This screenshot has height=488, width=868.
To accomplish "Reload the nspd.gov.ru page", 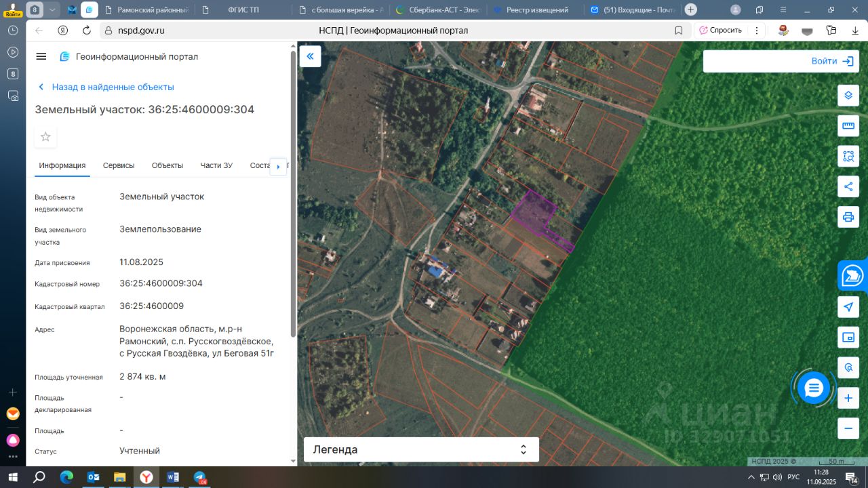I will click(86, 30).
